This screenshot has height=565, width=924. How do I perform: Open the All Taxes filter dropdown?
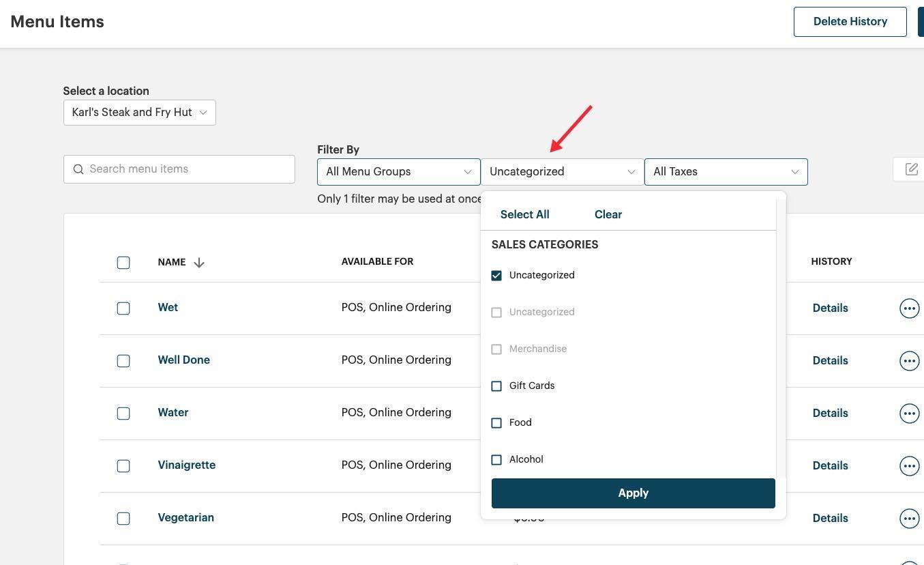point(726,172)
